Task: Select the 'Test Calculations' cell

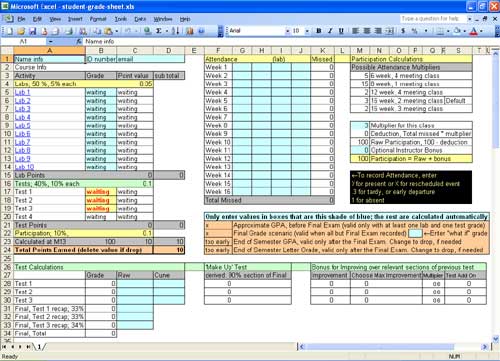Action: [x=99, y=267]
